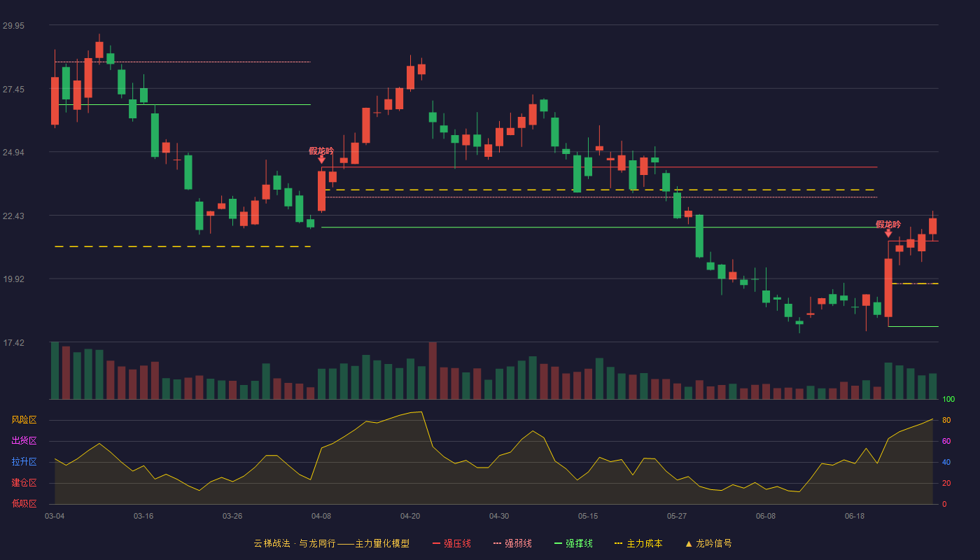Click the 05-15 date label
The width and height of the screenshot is (980, 560).
[588, 516]
